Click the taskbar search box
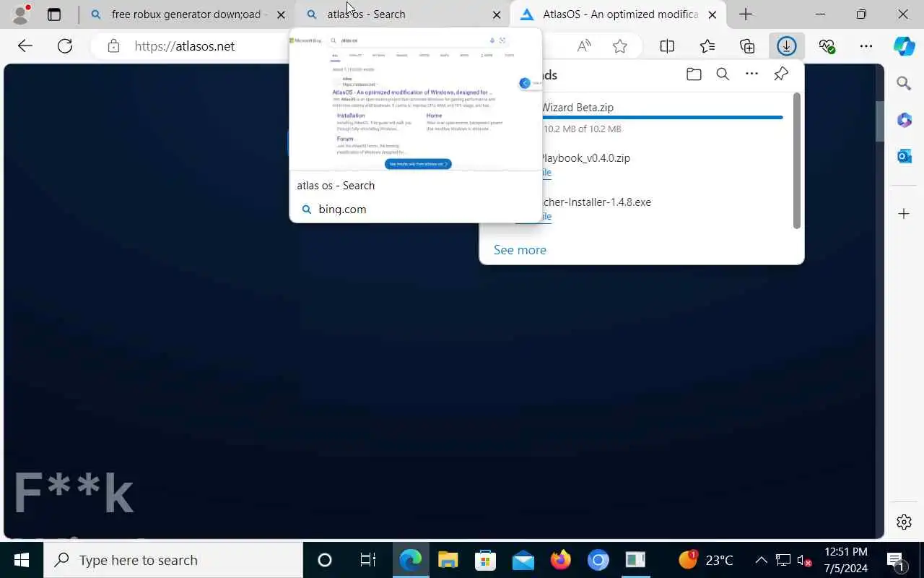This screenshot has width=924, height=578. [x=173, y=560]
